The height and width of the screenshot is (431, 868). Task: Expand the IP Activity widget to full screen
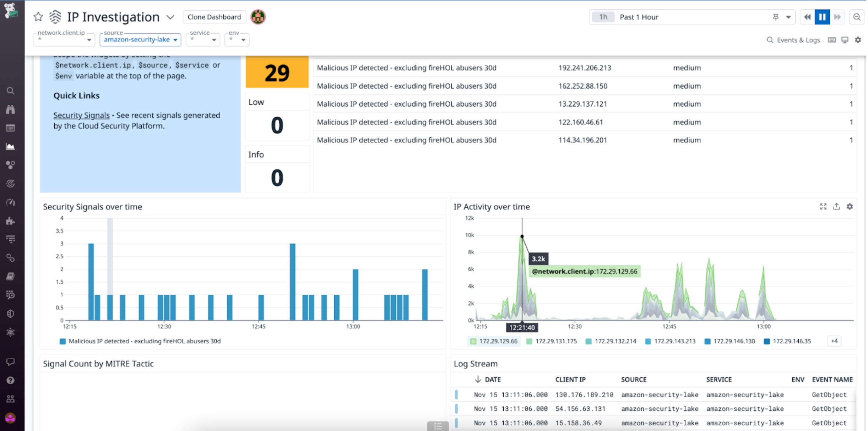pyautogui.click(x=823, y=206)
